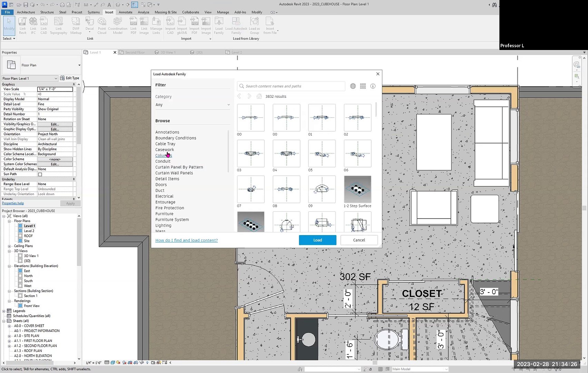
Task: Switch to list view icon in dialog
Action: click(363, 86)
